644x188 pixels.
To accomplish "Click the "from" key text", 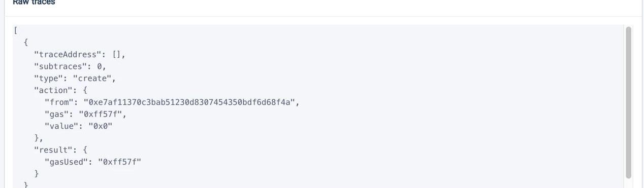I will (x=58, y=102).
